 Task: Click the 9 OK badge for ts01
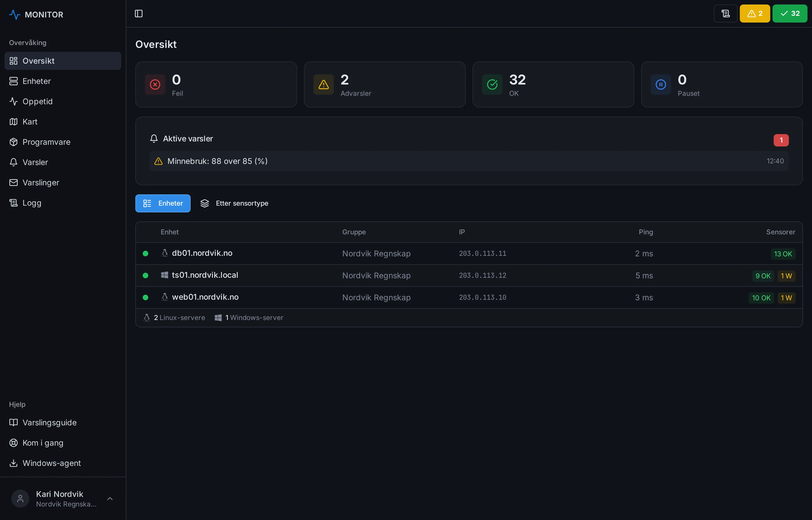coord(763,276)
